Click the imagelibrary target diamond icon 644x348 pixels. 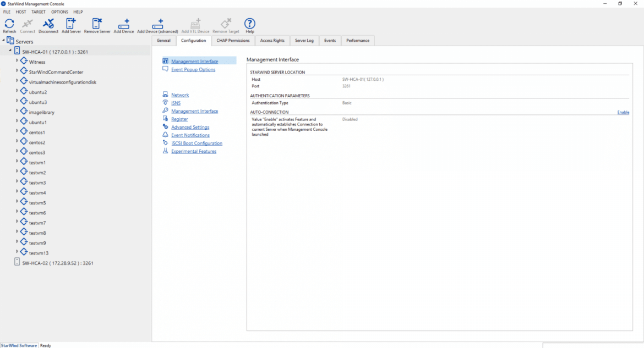click(x=24, y=111)
